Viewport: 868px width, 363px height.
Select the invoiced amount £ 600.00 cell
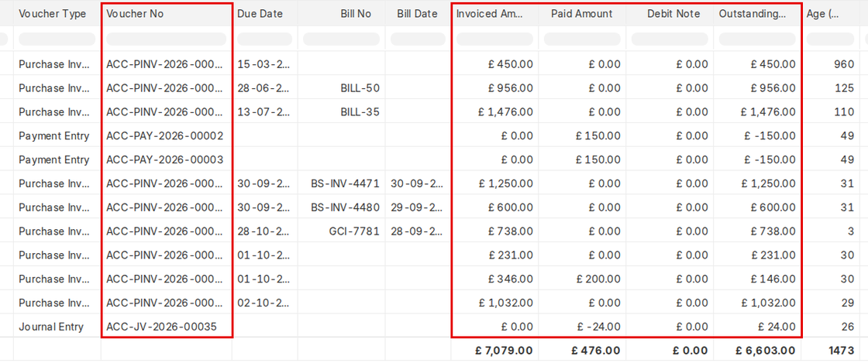pyautogui.click(x=495, y=207)
